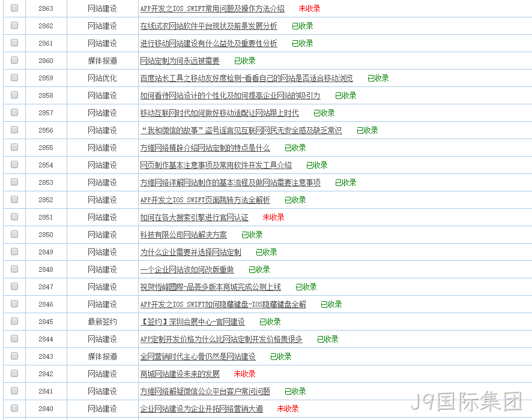Open article 企业网站建设为企业开拓网络营销大道

[x=202, y=409]
